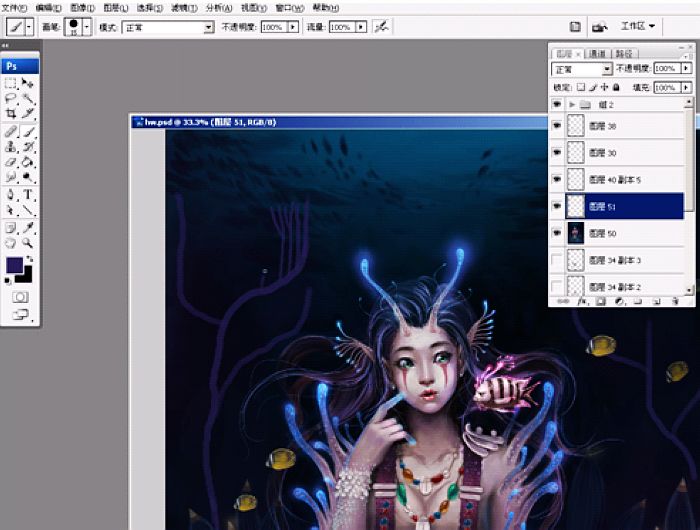
Task: Hide the 组 2 group
Action: (x=557, y=104)
